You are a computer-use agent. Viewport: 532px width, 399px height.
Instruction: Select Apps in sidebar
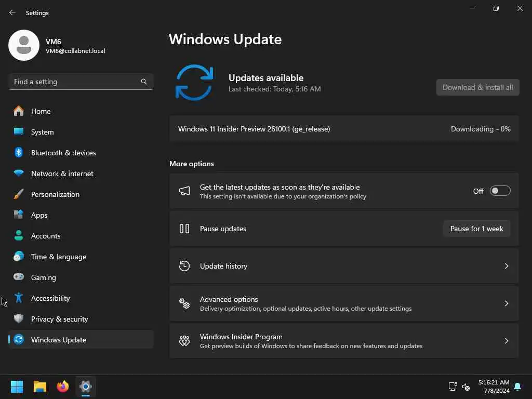pos(81,215)
